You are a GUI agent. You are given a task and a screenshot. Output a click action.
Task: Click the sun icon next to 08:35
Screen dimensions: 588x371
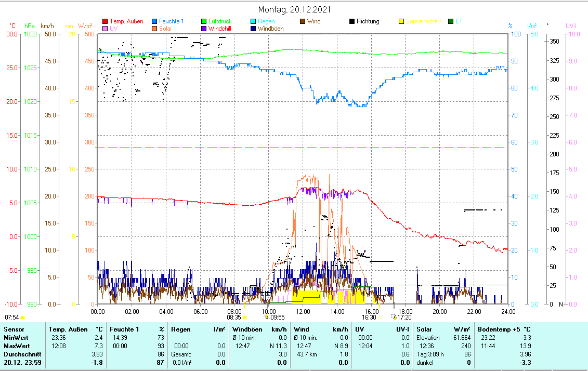click(x=244, y=317)
